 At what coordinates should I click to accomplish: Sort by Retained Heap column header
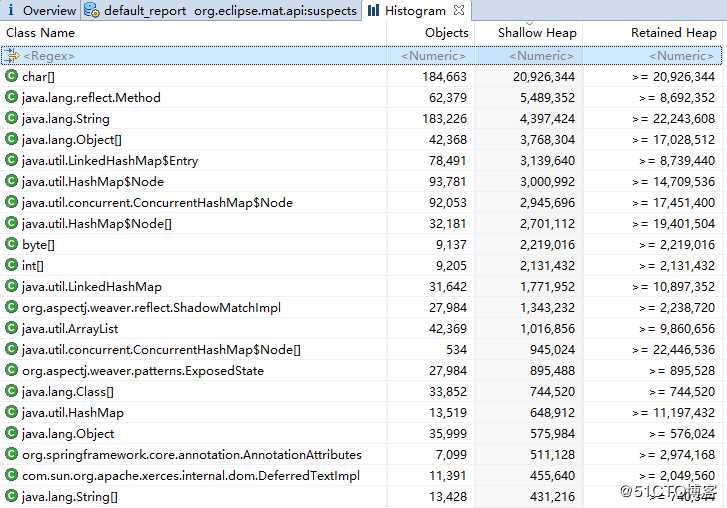[x=673, y=33]
